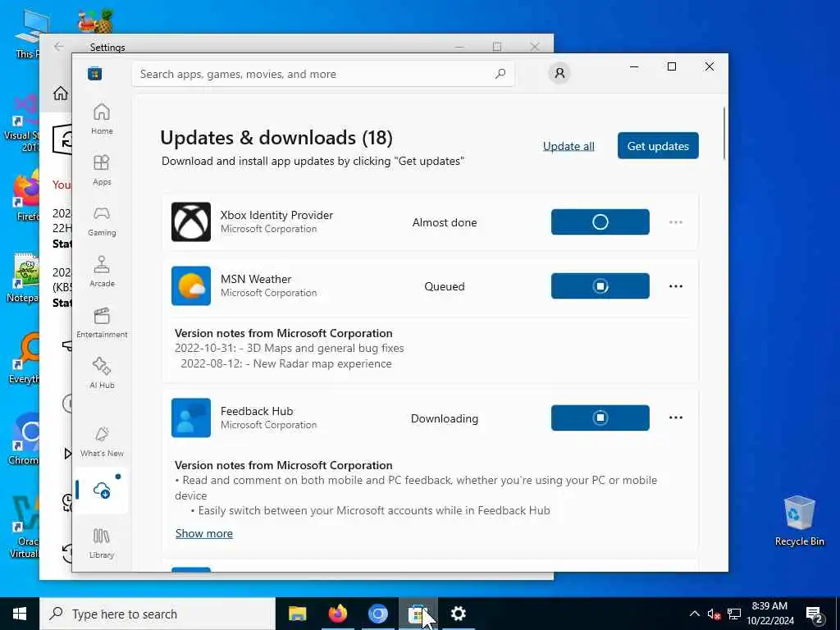Click the Update all link
This screenshot has width=840, height=630.
pyautogui.click(x=568, y=146)
